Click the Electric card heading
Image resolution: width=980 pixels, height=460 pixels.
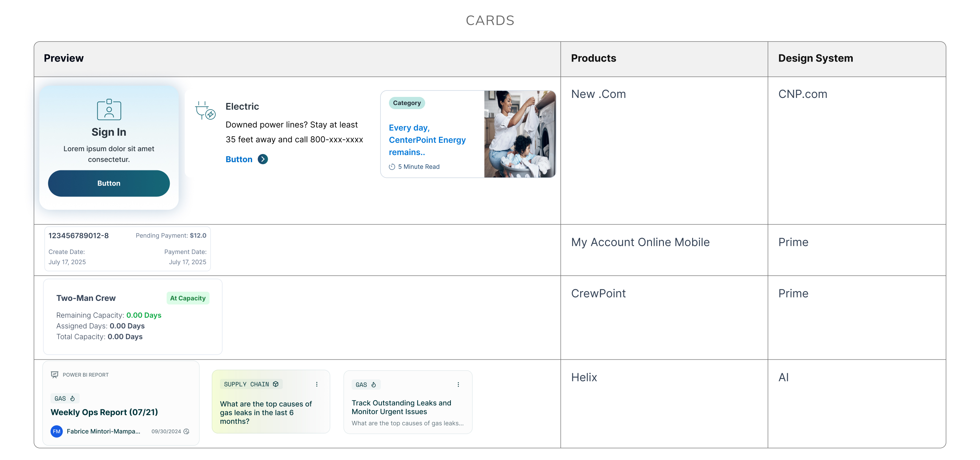(242, 106)
